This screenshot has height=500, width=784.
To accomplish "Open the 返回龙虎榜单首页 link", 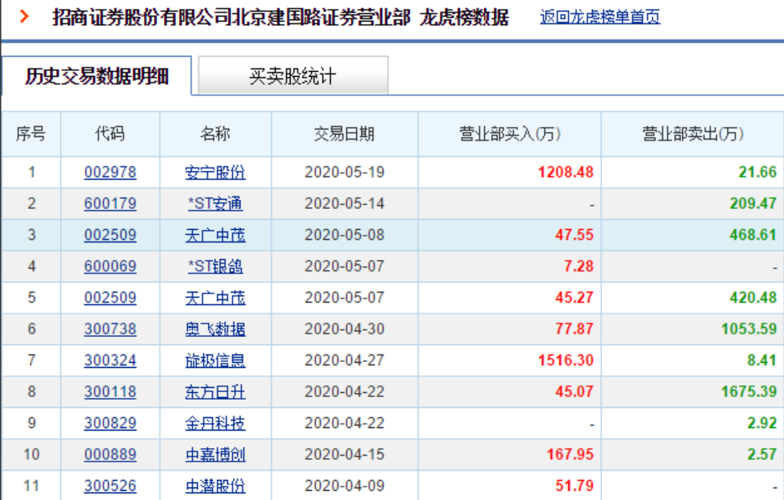I will [x=600, y=18].
